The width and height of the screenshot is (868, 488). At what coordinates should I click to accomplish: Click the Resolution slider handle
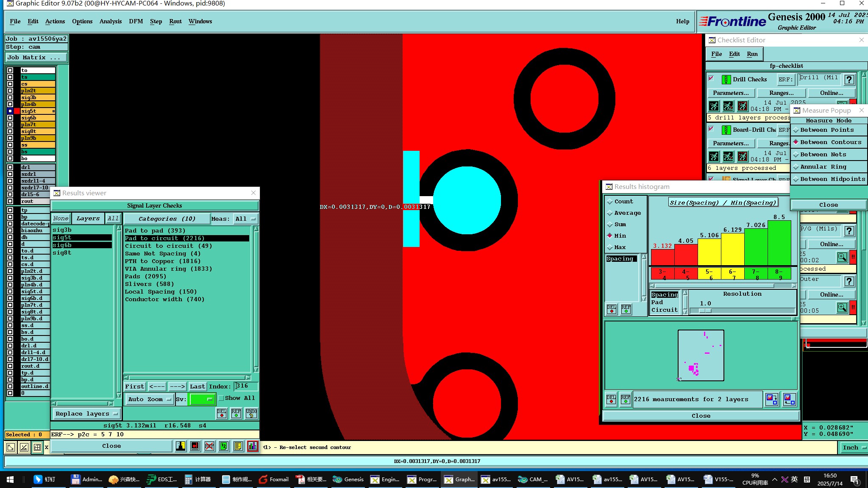pos(705,311)
